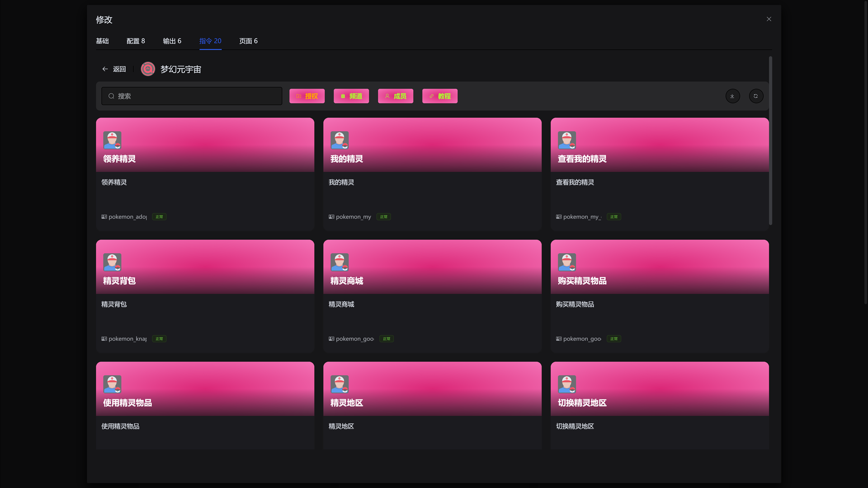Click the ID icon beside pokemon_my
The image size is (868, 488).
pos(331,217)
